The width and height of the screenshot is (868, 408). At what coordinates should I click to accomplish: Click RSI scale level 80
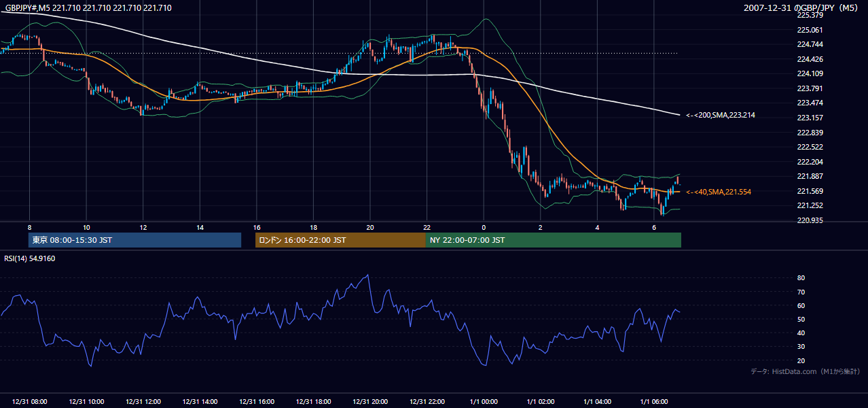coord(801,278)
